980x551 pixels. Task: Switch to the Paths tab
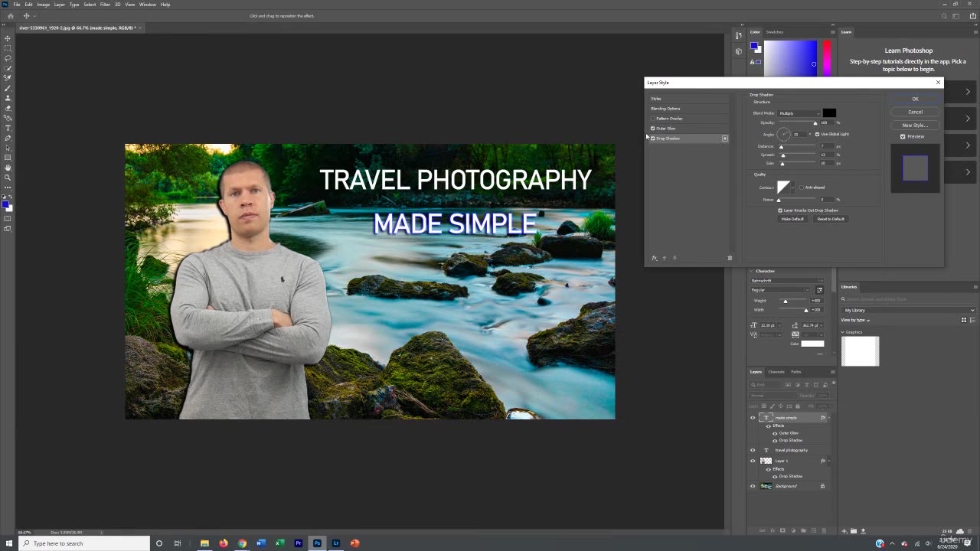796,372
